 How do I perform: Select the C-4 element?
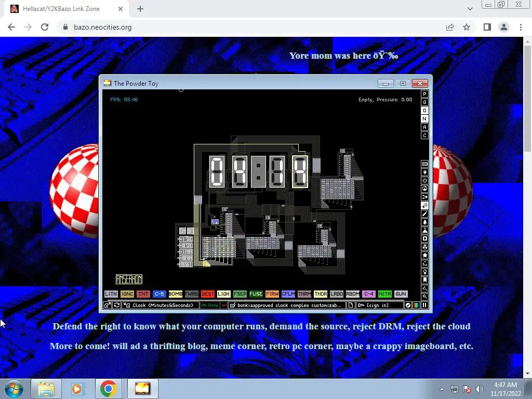(x=369, y=294)
